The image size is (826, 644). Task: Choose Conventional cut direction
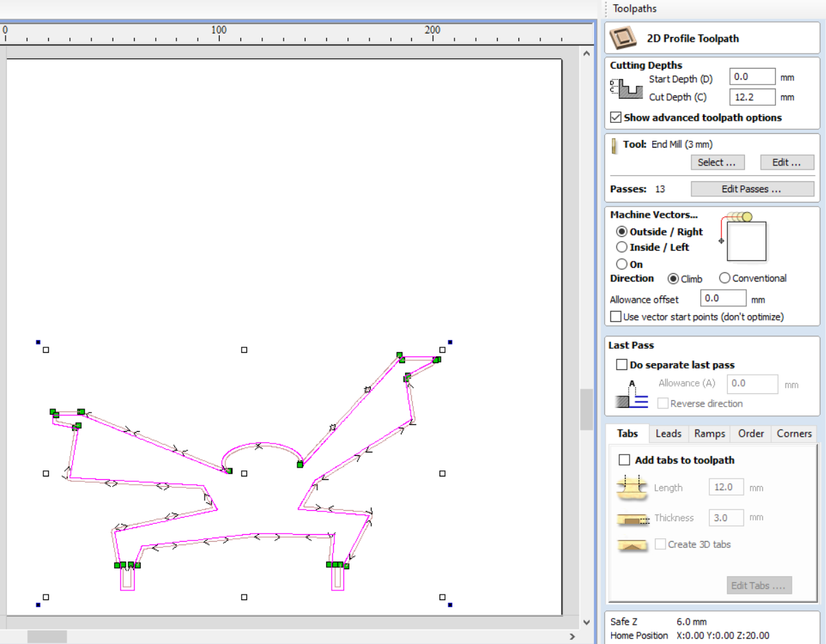pyautogui.click(x=724, y=278)
